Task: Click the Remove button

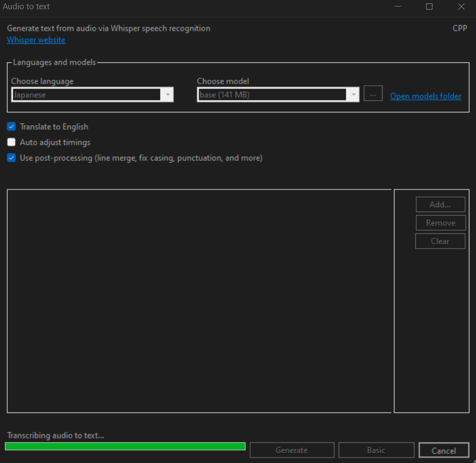Action: click(x=440, y=223)
